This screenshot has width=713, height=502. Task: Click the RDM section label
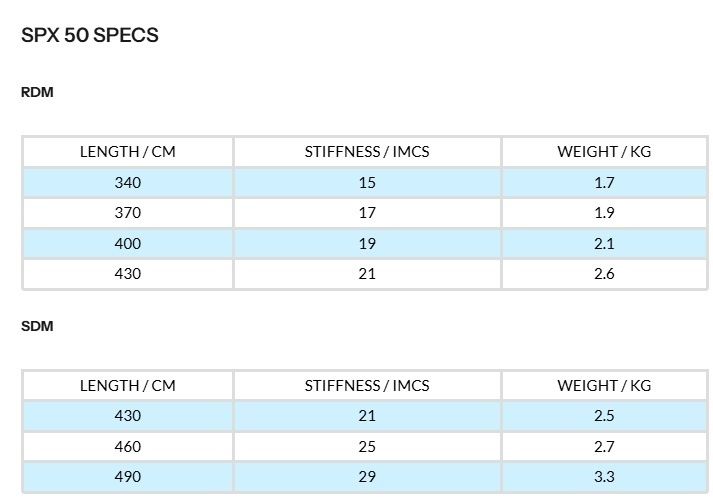click(37, 93)
